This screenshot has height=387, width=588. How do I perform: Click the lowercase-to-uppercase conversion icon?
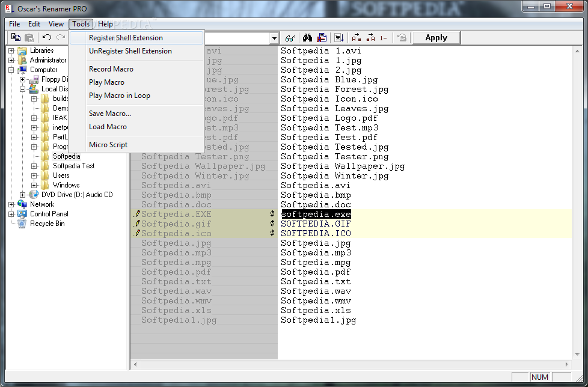coord(370,38)
